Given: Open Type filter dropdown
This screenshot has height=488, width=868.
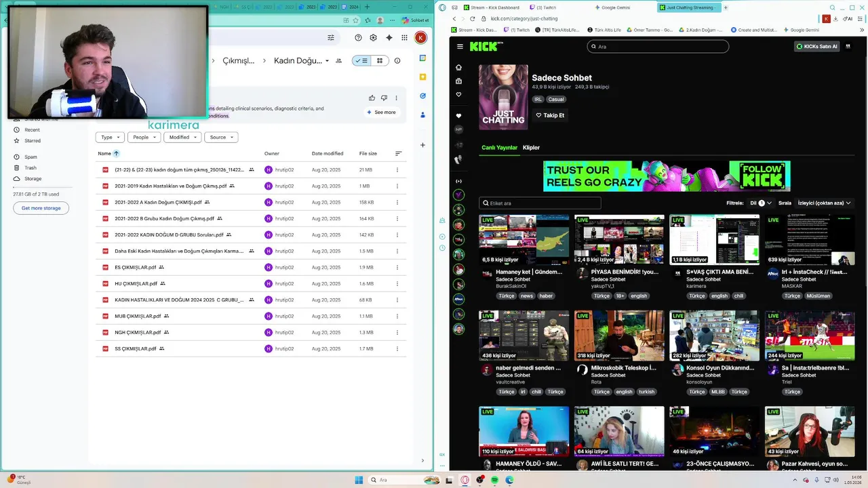Looking at the screenshot, I should tap(110, 137).
